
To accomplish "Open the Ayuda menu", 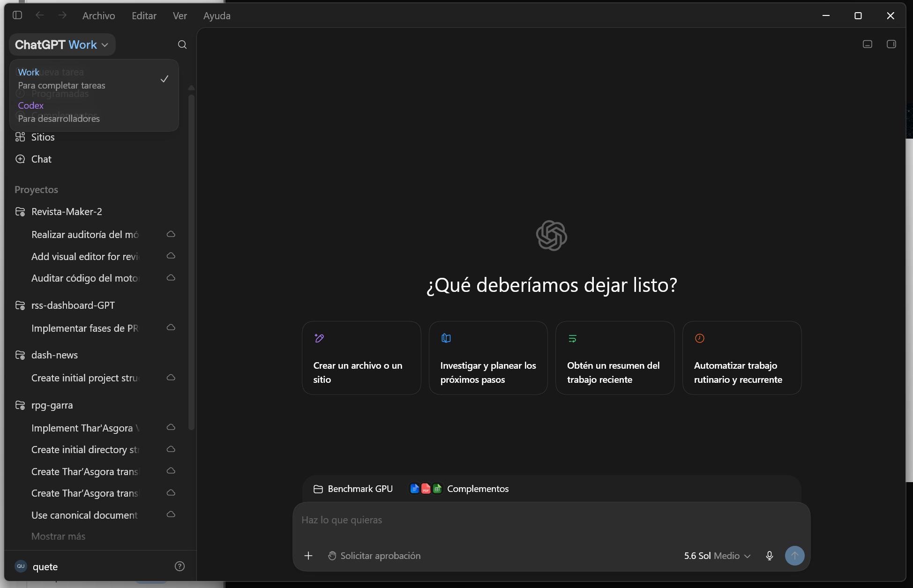I will [x=217, y=15].
